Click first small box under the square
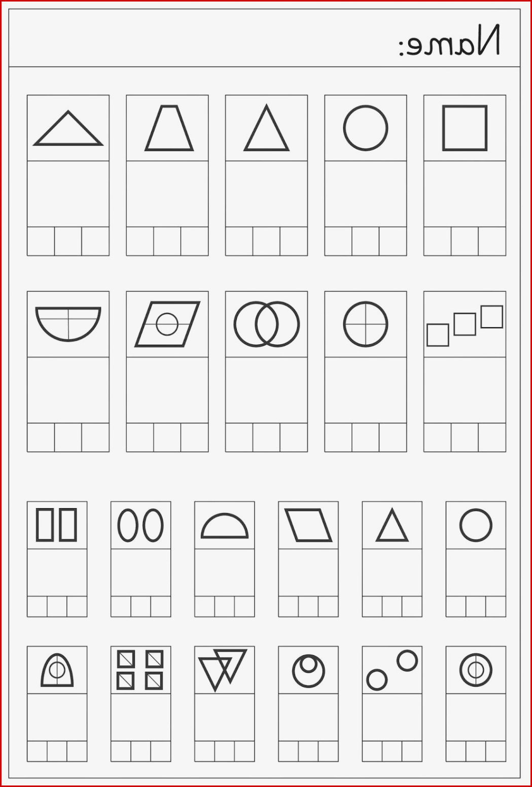This screenshot has height=787, width=532. [x=437, y=241]
